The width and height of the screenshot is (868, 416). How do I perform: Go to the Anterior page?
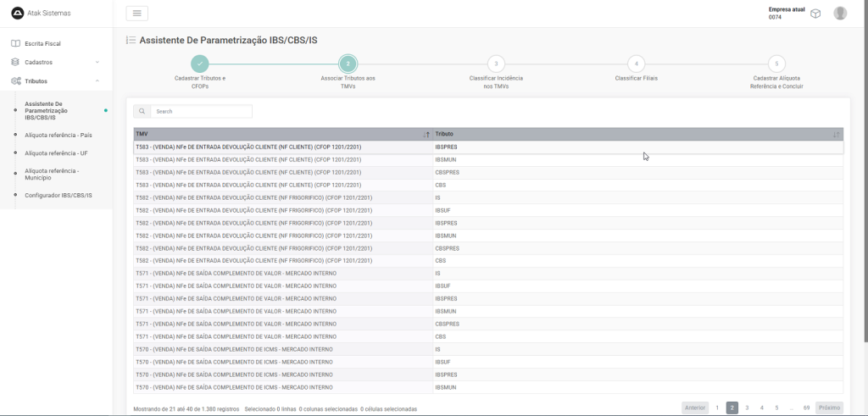pyautogui.click(x=695, y=408)
